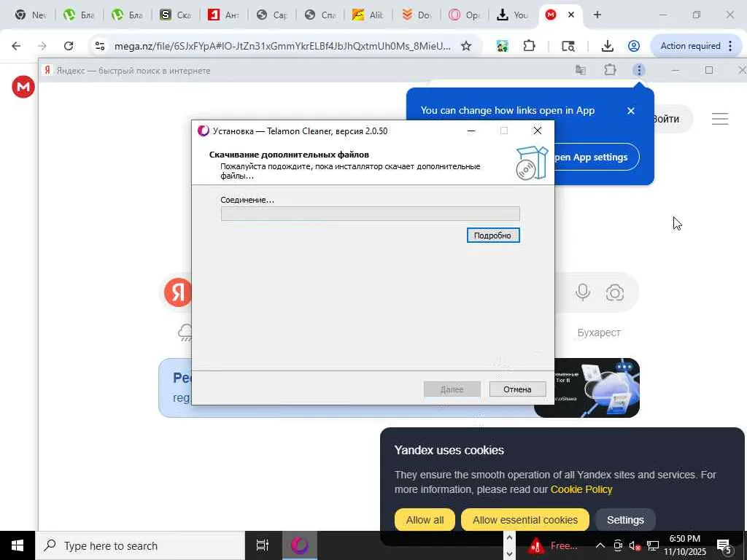Click the Chrome forward arrow

coord(42,46)
